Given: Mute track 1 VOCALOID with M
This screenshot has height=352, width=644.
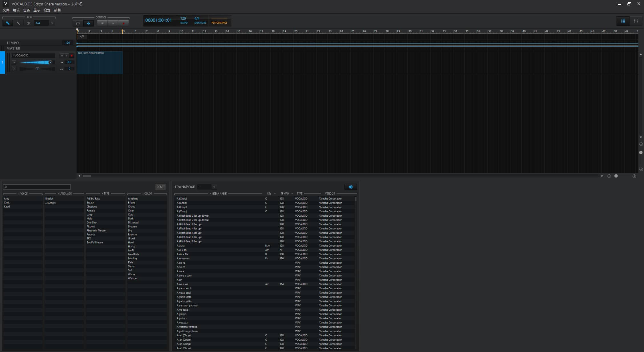Looking at the screenshot, I should pos(62,56).
